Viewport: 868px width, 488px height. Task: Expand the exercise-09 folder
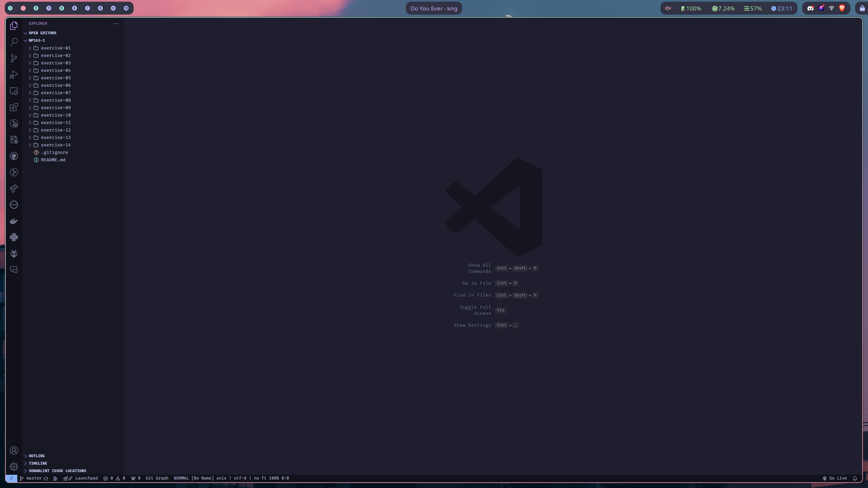click(73, 107)
